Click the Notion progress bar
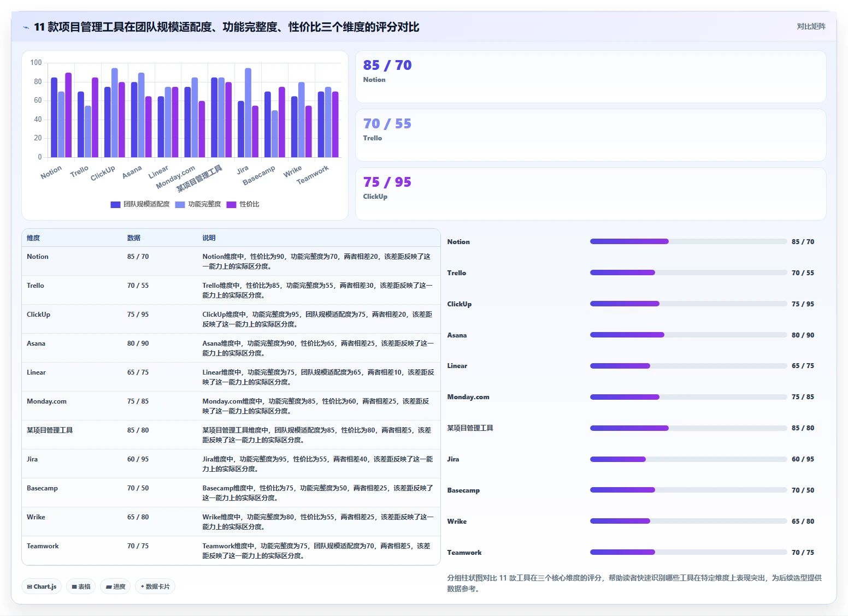The width and height of the screenshot is (848, 616). click(688, 241)
